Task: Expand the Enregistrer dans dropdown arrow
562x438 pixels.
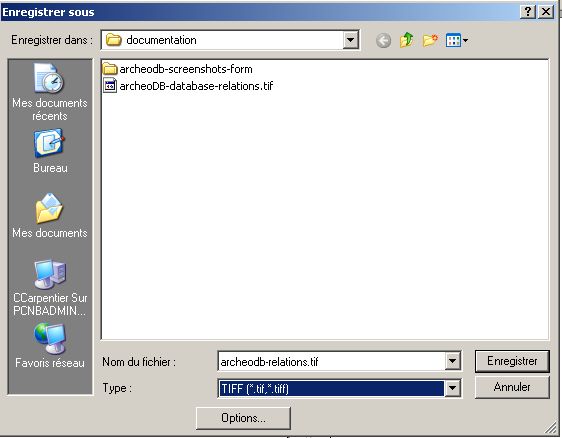Action: (x=350, y=40)
